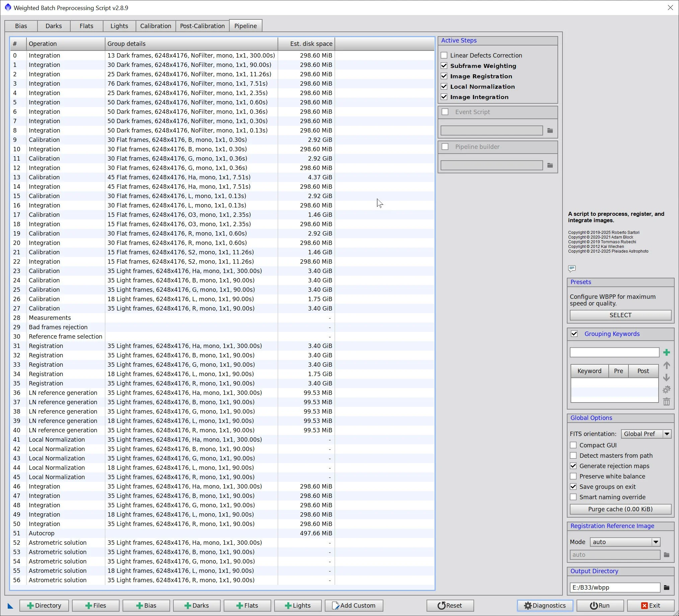Uncheck Generate rejection maps option
The image size is (679, 616).
pyautogui.click(x=573, y=466)
